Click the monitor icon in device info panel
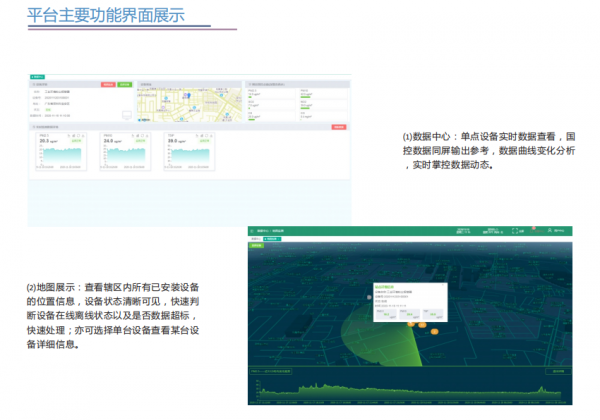Viewport: 600px width, 420px height. [125, 115]
